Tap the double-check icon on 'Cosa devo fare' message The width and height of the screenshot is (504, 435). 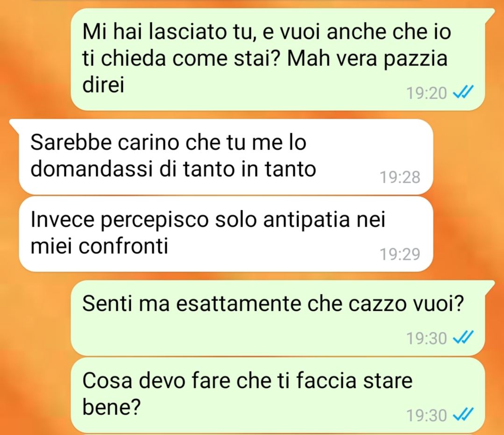tap(463, 415)
